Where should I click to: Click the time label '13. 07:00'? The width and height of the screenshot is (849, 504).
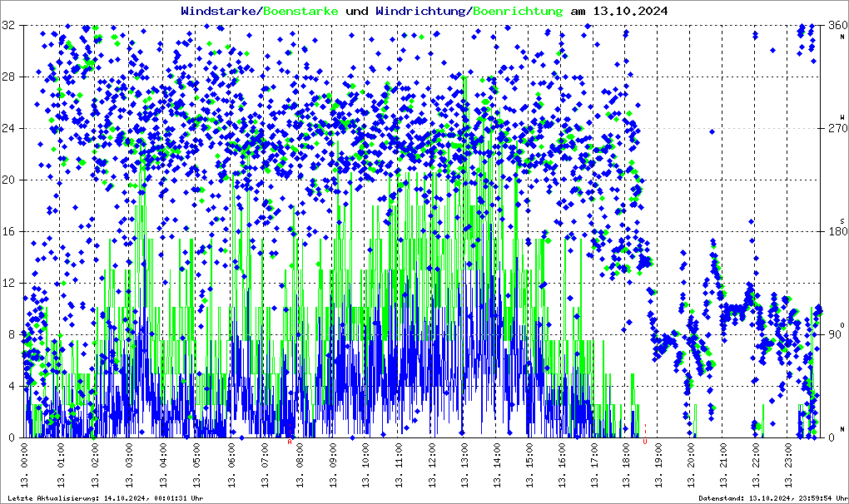coord(266,465)
